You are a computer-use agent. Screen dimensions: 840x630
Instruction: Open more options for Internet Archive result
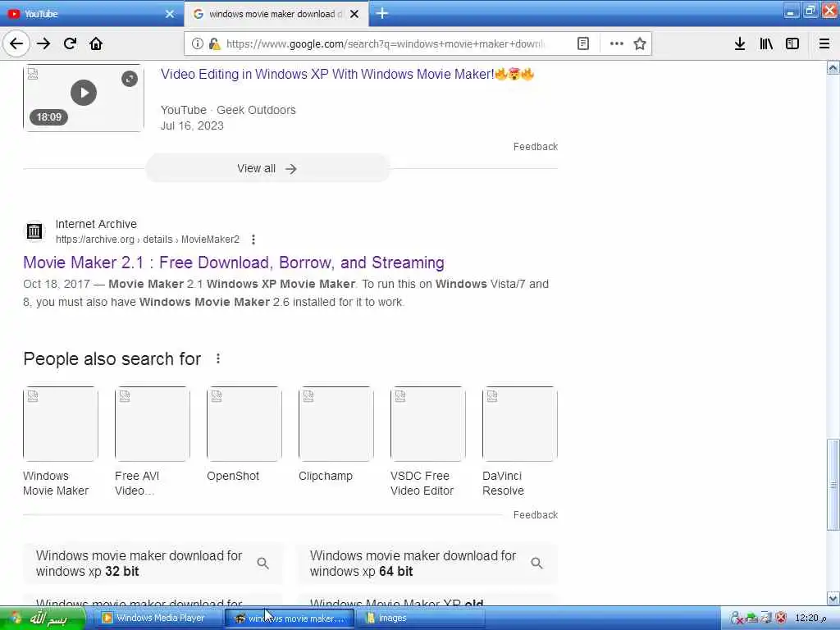[x=253, y=240]
